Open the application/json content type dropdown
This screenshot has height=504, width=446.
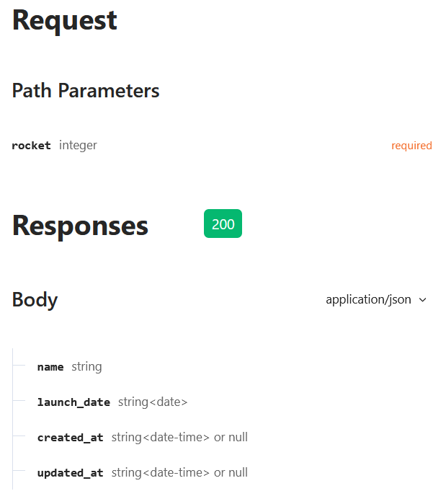[x=376, y=299]
